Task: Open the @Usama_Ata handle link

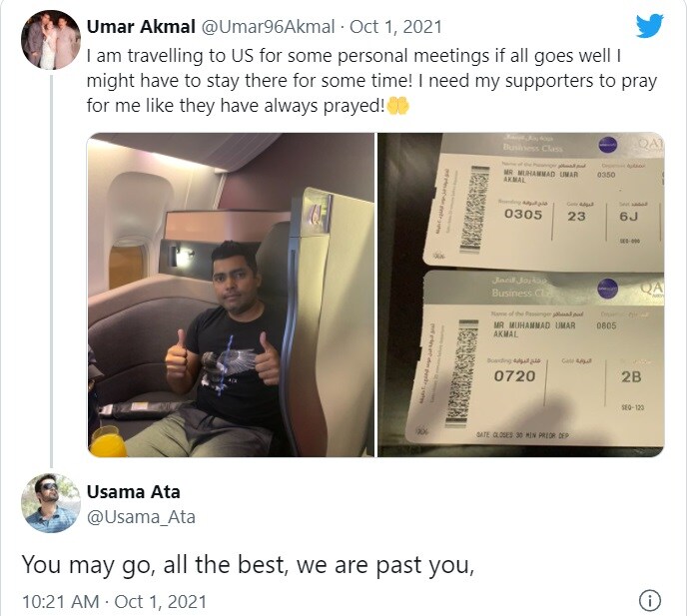Action: click(141, 517)
